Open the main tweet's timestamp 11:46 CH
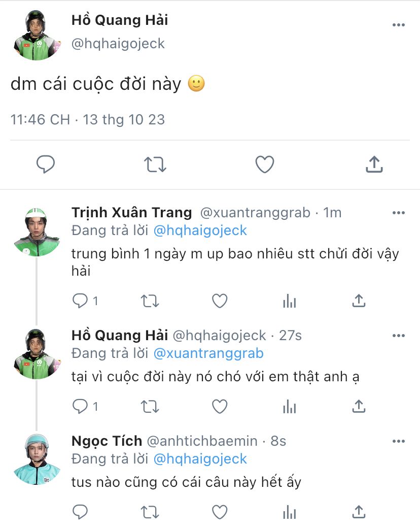The height and width of the screenshot is (528, 420). pos(40,119)
